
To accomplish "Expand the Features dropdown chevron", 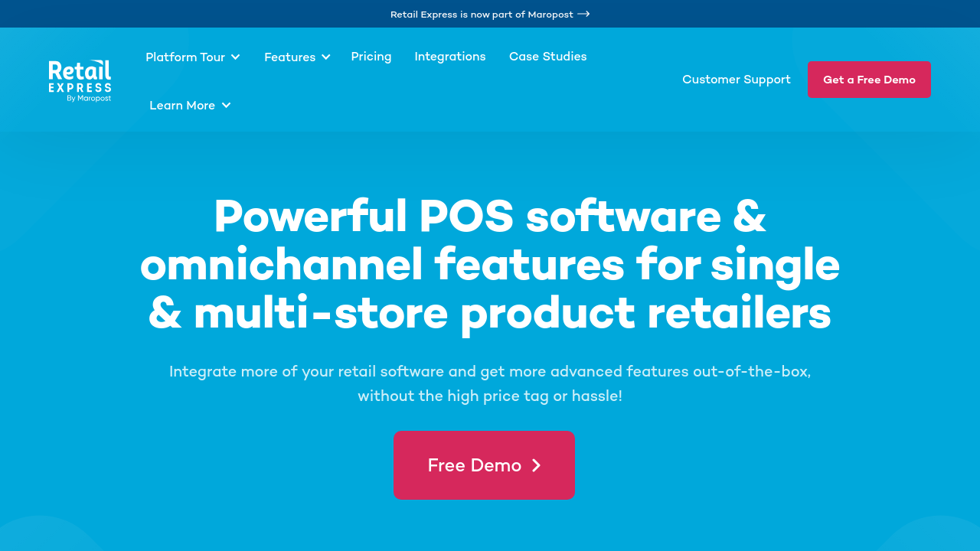I will 326,57.
